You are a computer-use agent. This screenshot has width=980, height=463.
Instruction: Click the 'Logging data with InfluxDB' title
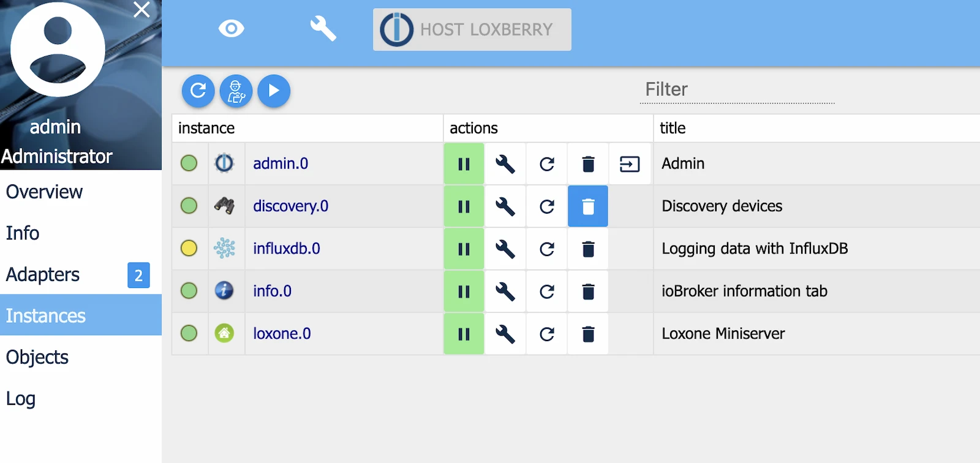coord(755,249)
